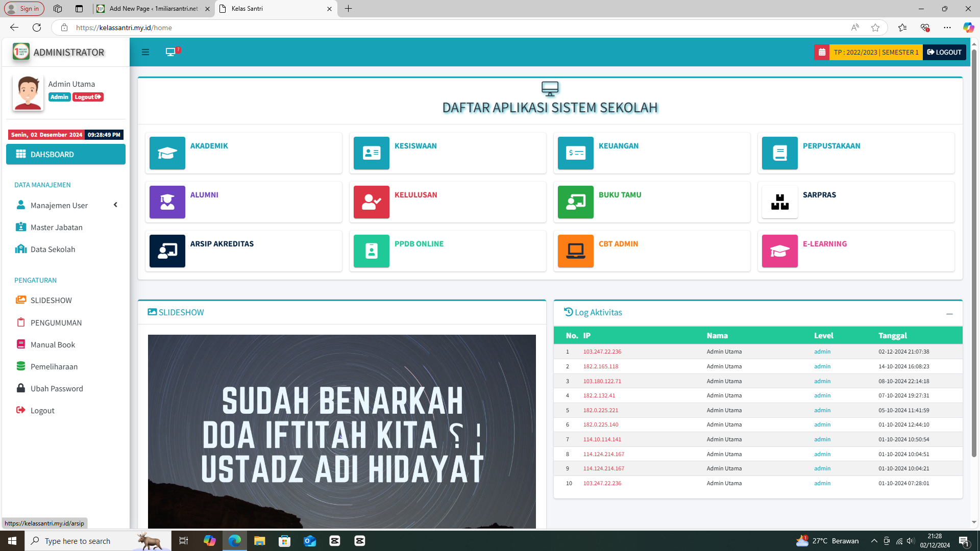Select the KESISWAAN app icon

click(371, 153)
